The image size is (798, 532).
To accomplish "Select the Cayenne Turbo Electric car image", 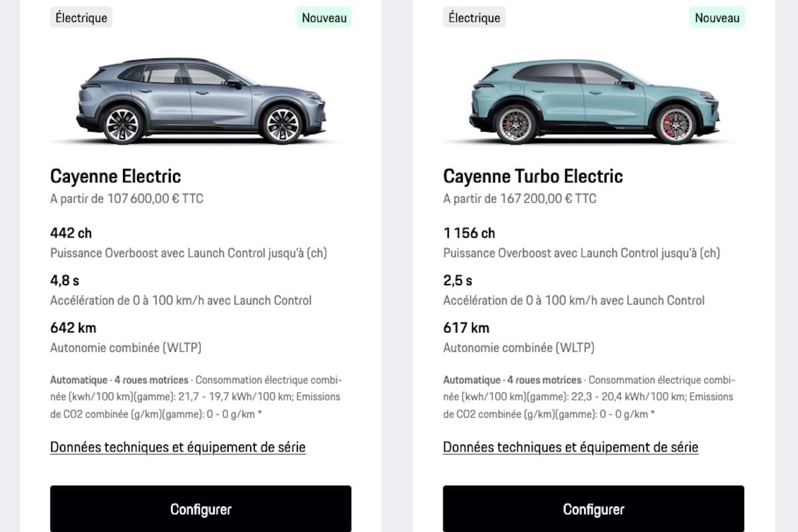I will (594, 100).
